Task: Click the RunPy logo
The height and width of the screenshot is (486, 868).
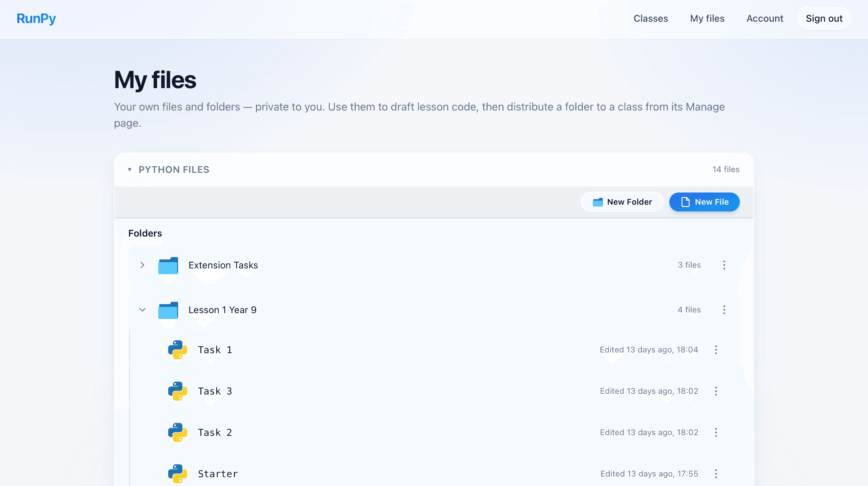Action: point(36,19)
